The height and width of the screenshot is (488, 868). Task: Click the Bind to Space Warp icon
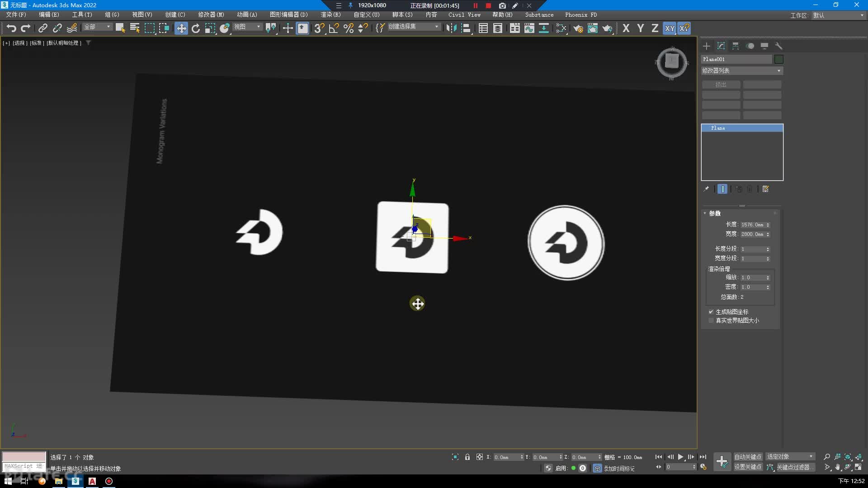pyautogui.click(x=72, y=28)
